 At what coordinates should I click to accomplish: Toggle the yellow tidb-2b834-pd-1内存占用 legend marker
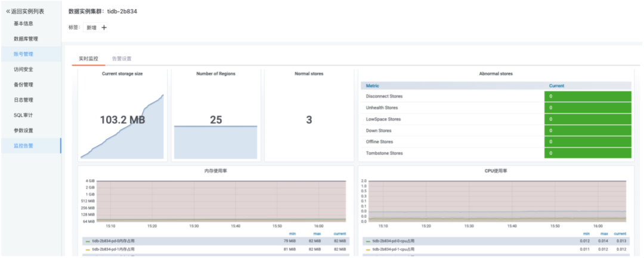click(x=88, y=250)
